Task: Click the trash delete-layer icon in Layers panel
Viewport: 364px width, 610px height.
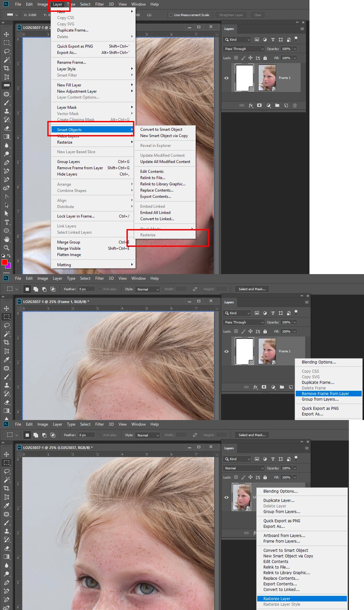Action: [x=295, y=106]
